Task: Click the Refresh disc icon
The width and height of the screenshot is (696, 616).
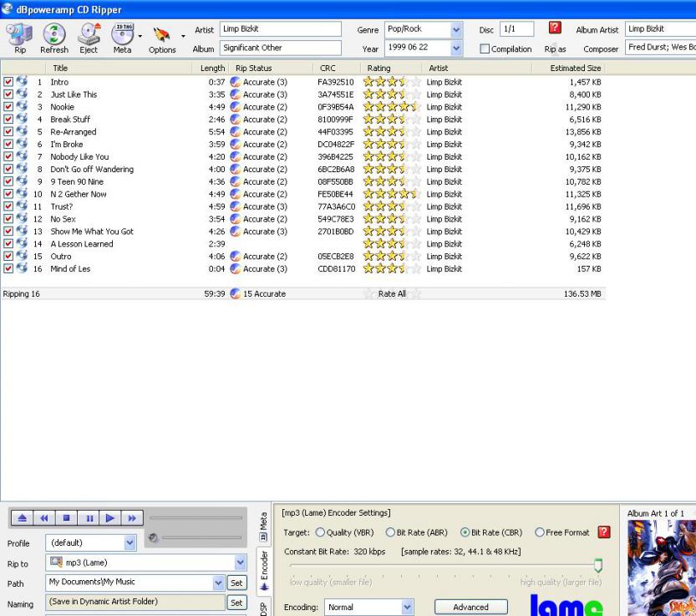Action: tap(54, 35)
